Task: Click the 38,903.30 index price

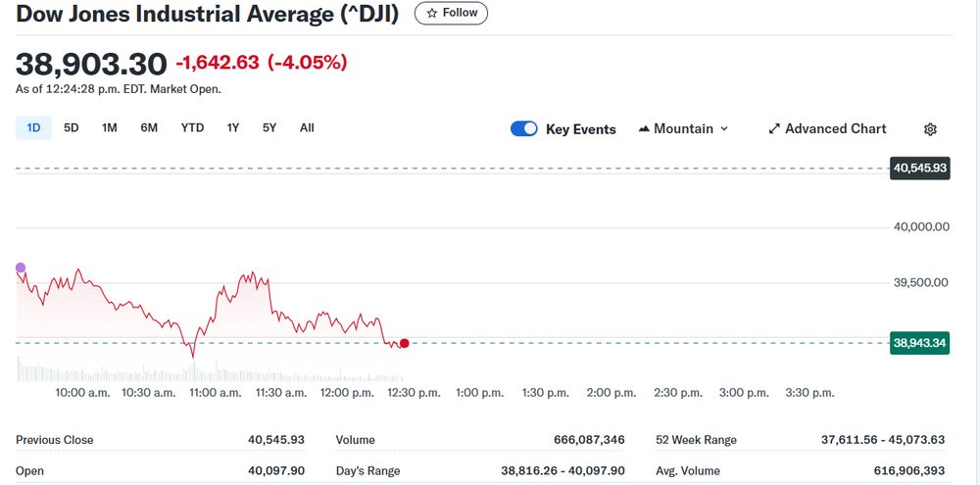Action: [x=91, y=64]
